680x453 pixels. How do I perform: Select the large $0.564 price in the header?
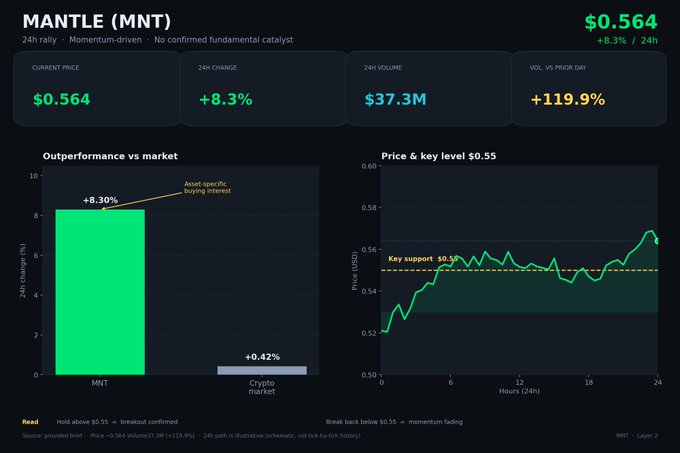621,22
